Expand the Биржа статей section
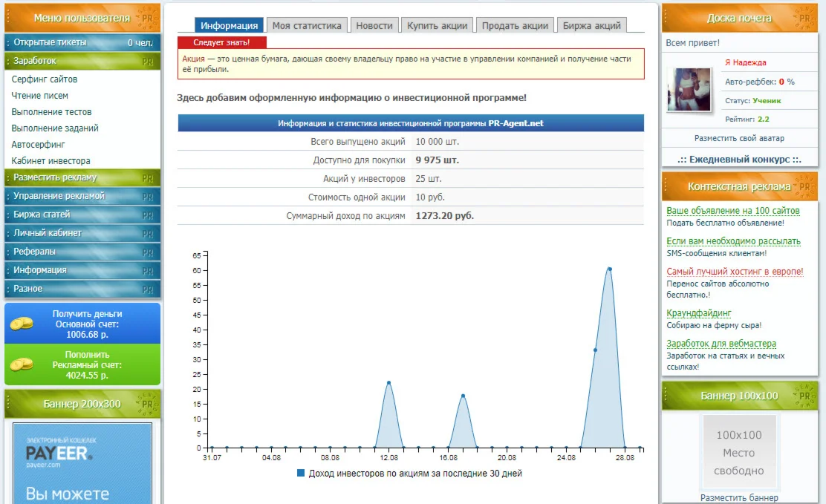 [82, 215]
